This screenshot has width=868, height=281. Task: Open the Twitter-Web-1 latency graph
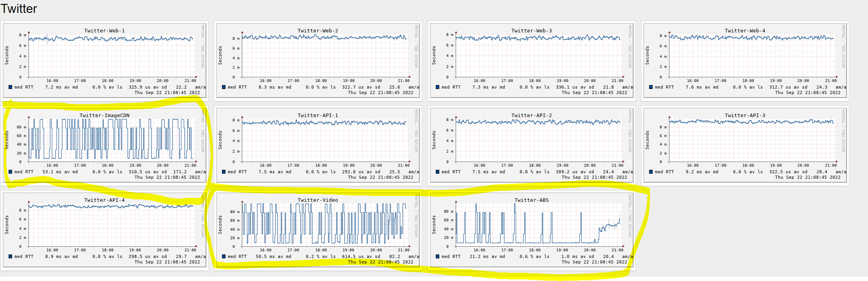pyautogui.click(x=105, y=61)
